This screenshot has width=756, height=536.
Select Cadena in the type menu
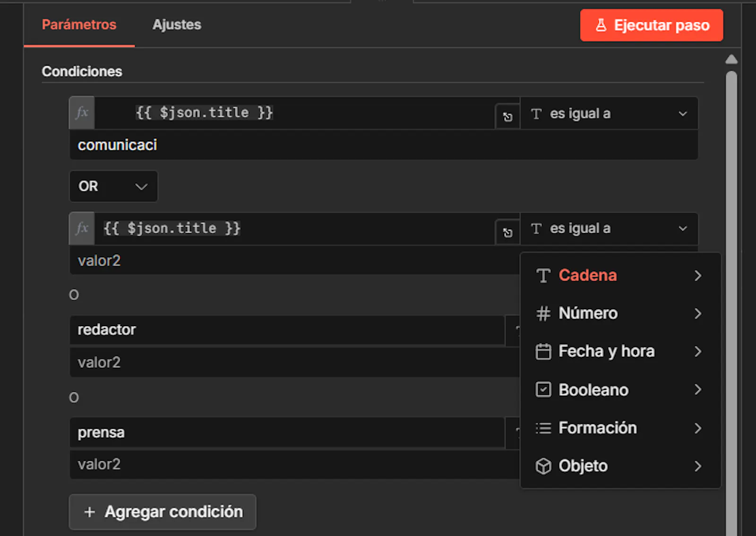click(x=620, y=275)
